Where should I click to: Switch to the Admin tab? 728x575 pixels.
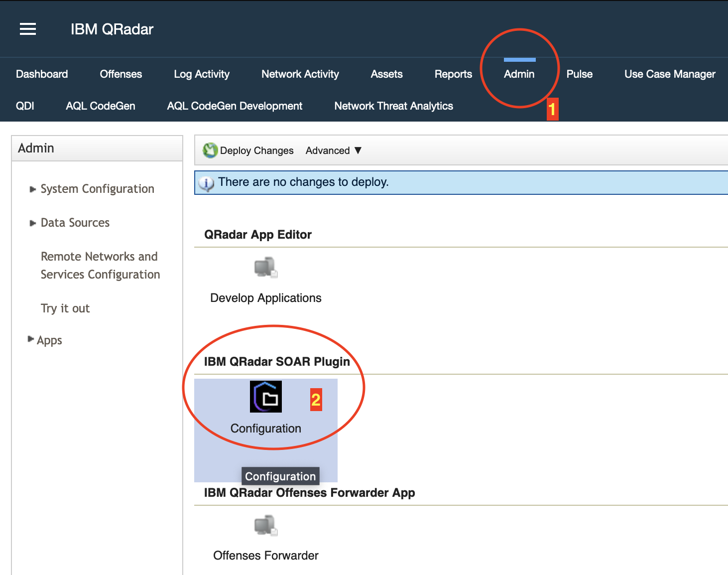tap(519, 74)
